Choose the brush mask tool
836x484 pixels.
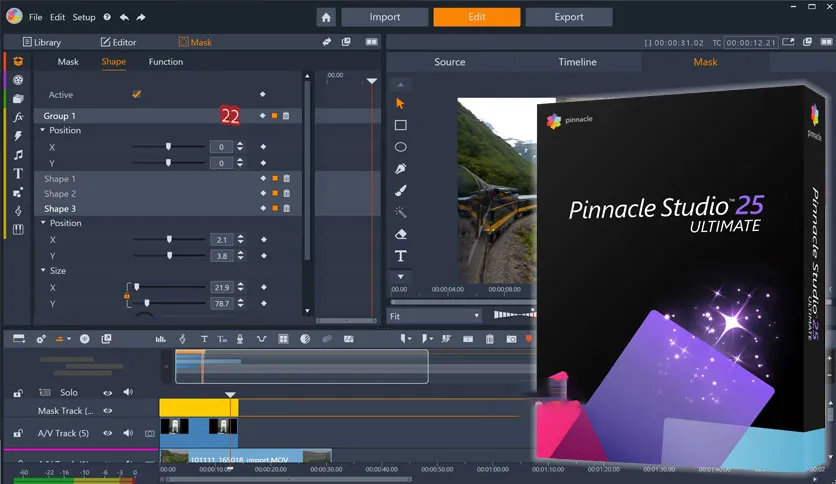pos(400,190)
